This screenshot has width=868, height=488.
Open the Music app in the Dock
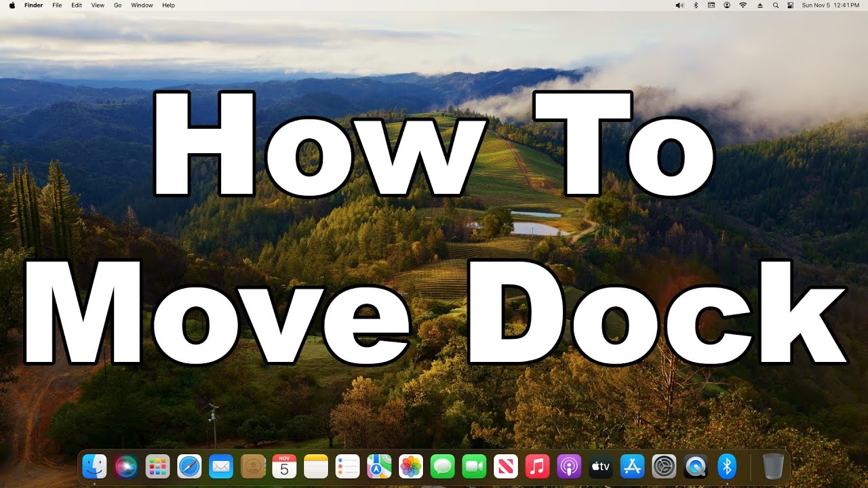538,466
